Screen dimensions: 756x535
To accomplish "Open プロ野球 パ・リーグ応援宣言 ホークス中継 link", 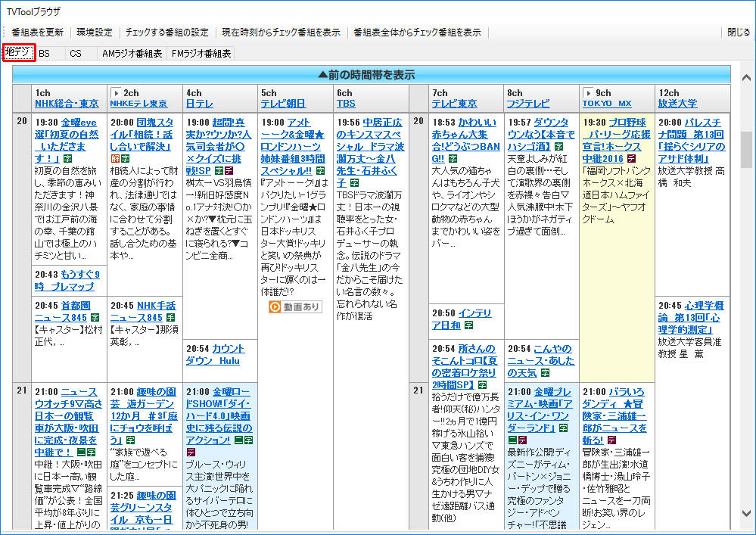I will pos(617,140).
